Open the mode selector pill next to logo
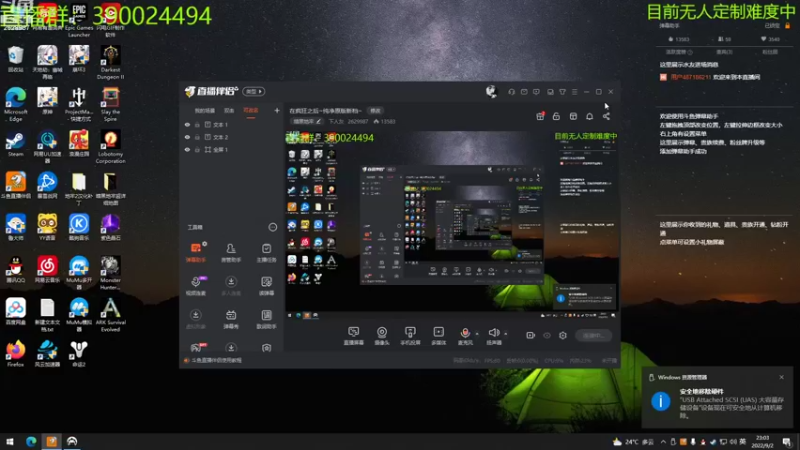The width and height of the screenshot is (800, 450). (254, 91)
